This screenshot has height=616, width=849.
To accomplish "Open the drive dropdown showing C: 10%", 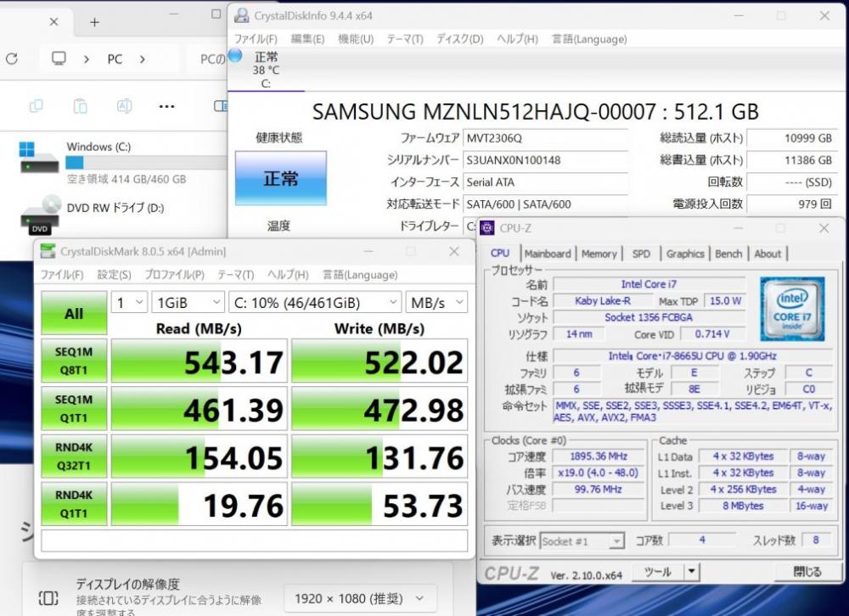I will tap(315, 303).
